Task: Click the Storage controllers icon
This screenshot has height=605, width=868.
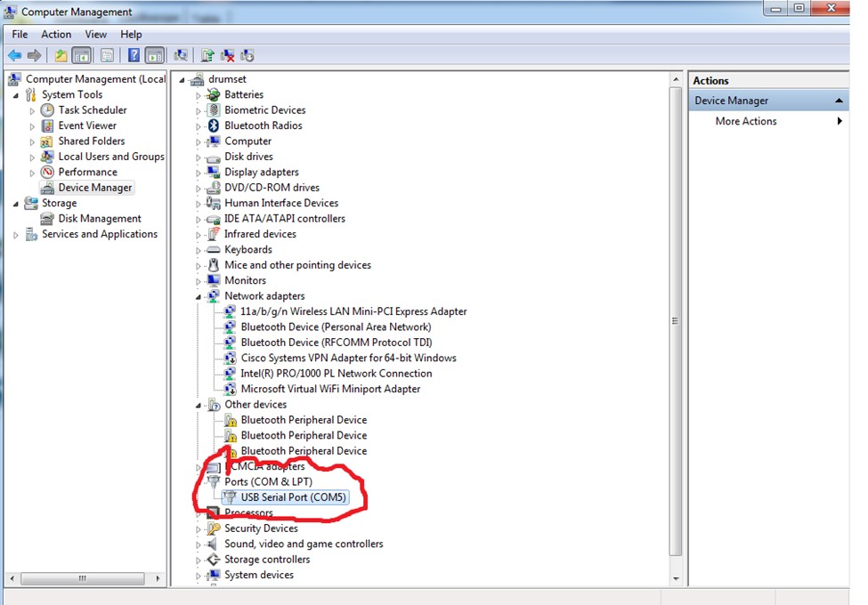Action: click(x=213, y=559)
